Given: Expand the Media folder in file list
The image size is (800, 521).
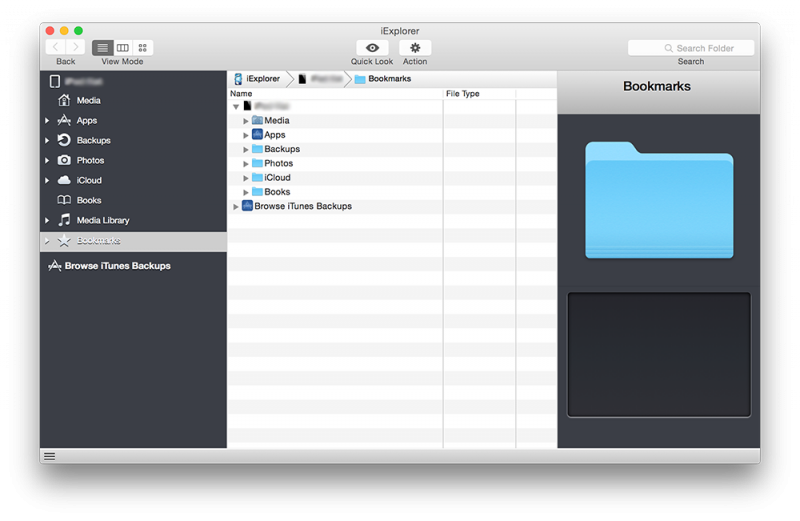Looking at the screenshot, I should coord(246,121).
